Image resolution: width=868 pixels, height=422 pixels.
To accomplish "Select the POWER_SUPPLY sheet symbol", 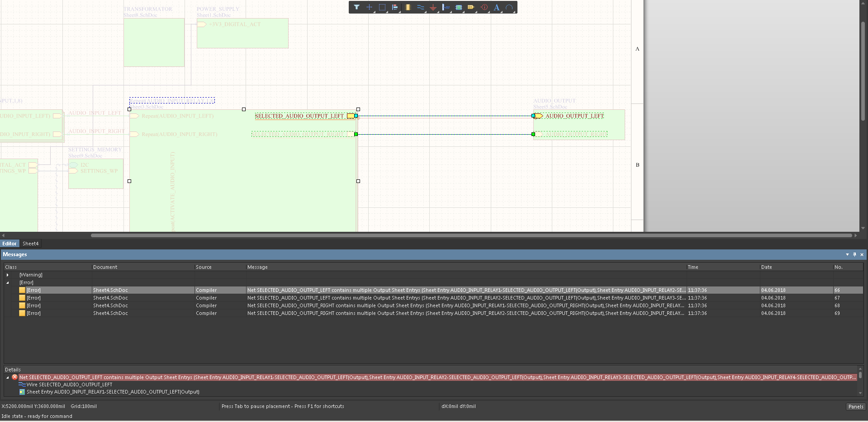I will [242, 33].
